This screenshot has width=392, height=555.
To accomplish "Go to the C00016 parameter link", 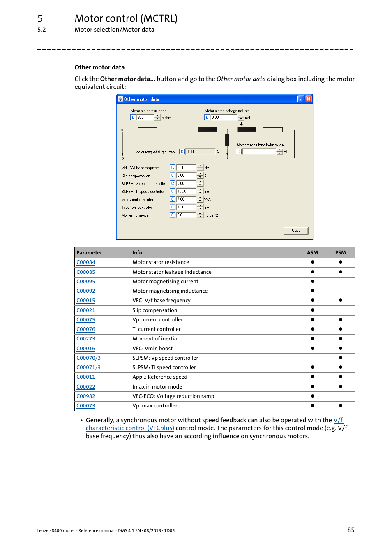I will [x=86, y=349].
